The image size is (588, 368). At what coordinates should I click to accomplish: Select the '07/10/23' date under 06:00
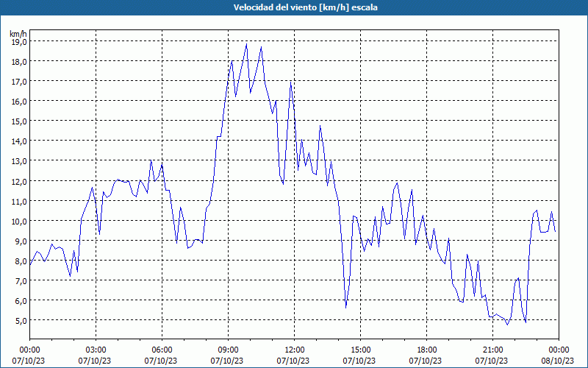tap(161, 361)
